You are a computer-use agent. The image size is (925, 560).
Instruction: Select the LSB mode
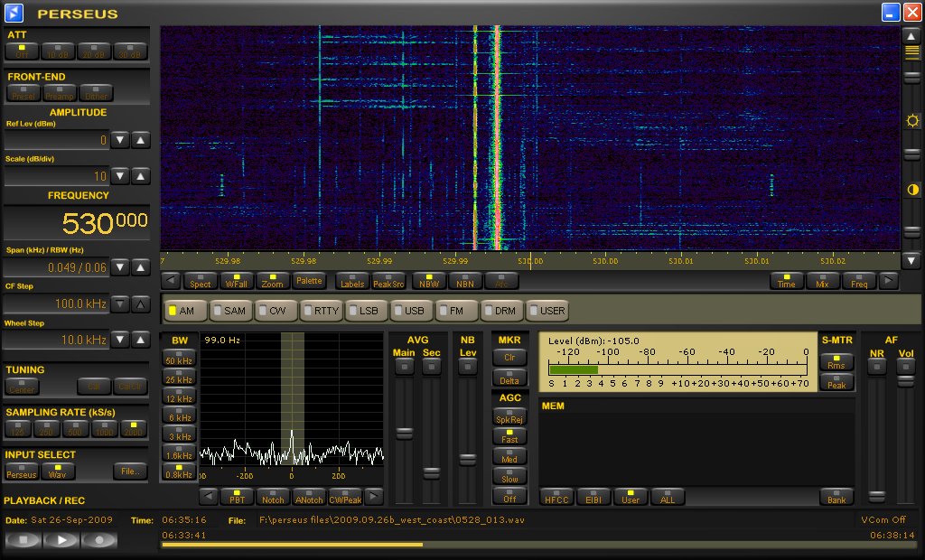[x=365, y=311]
